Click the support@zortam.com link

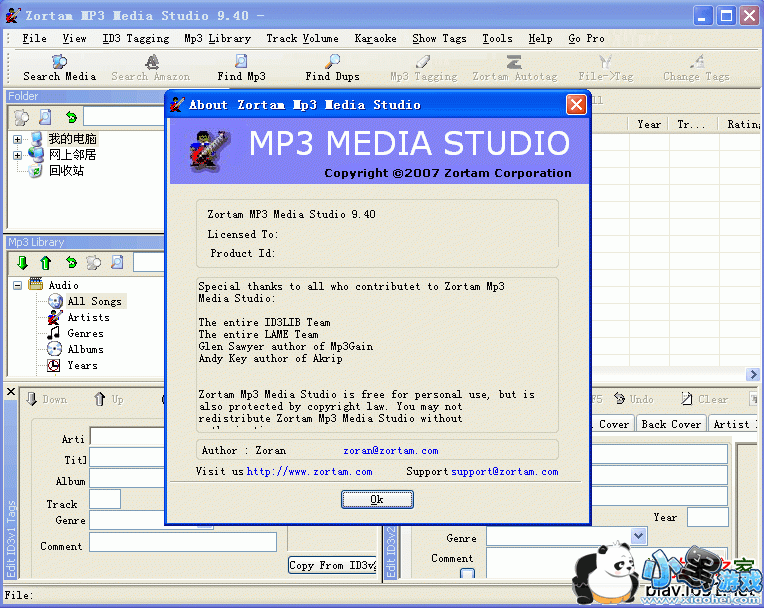pyautogui.click(x=505, y=472)
